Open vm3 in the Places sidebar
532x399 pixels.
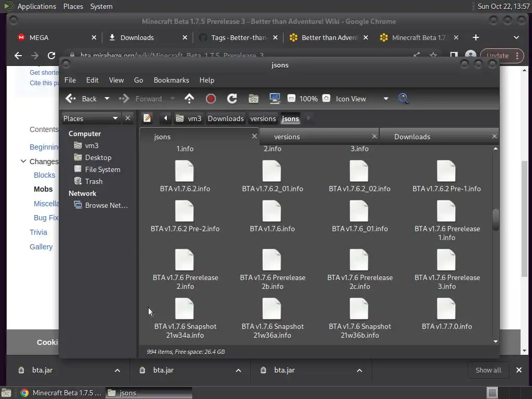click(x=91, y=145)
